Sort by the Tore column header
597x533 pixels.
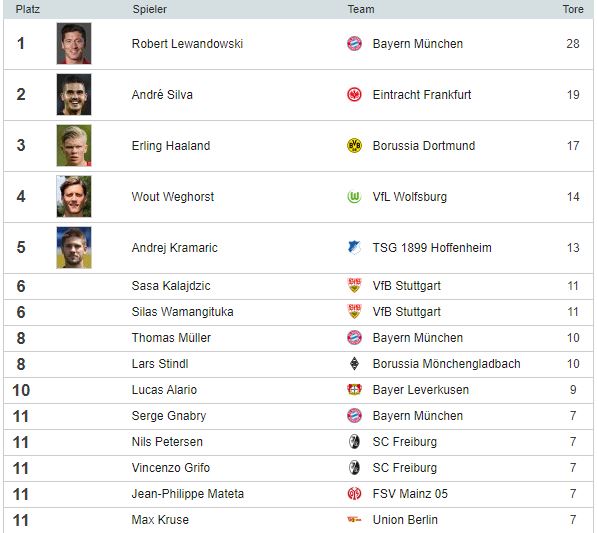[x=573, y=9]
